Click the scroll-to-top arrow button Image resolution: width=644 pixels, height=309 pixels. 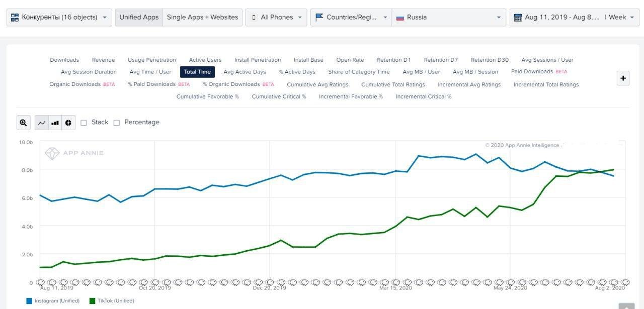(x=626, y=306)
